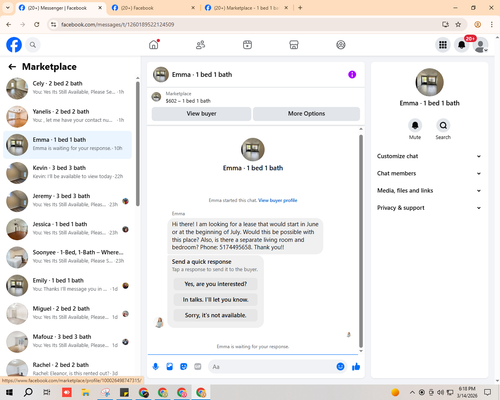Open Jessica - 1 bed 1 bath conversation
The height and width of the screenshot is (400, 500).
[x=67, y=229]
